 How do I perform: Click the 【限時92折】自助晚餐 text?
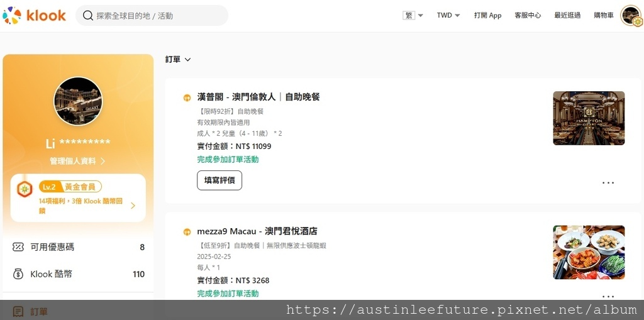coord(230,111)
